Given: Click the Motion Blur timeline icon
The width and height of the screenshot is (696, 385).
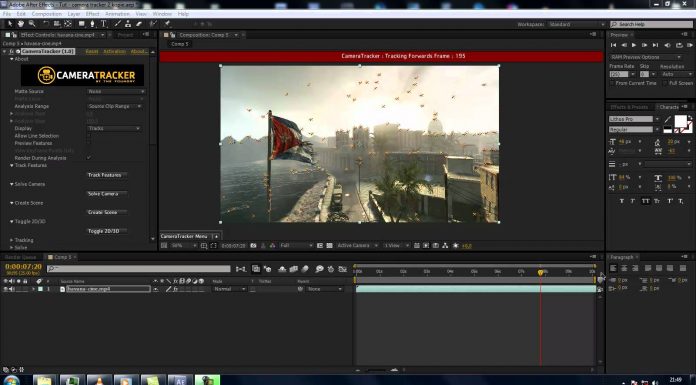Looking at the screenshot, I should pos(305,269).
